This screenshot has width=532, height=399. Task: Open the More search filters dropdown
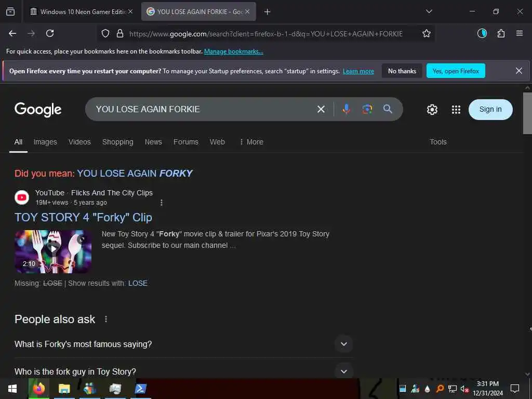click(x=251, y=142)
